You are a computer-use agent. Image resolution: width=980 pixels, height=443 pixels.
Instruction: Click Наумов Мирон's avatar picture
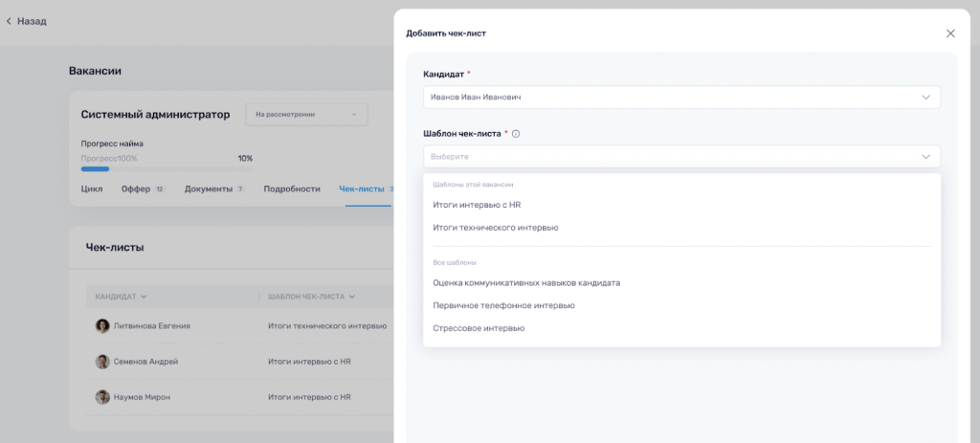coord(102,397)
